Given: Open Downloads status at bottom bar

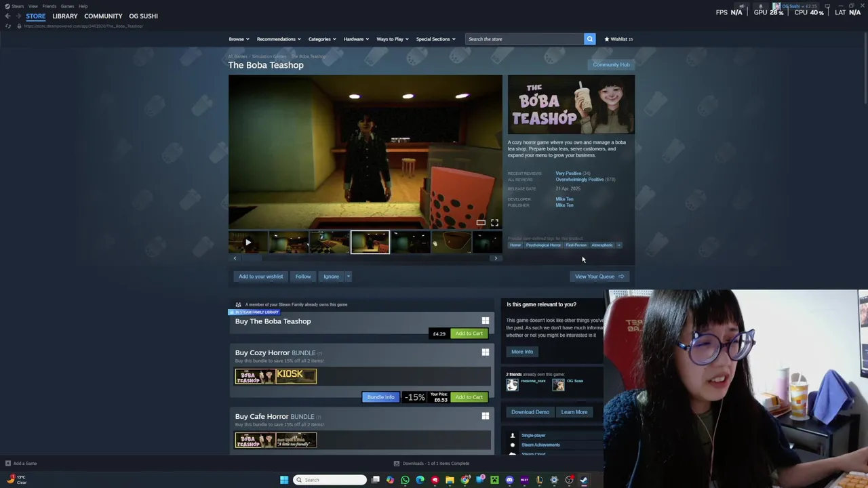Looking at the screenshot, I should click(432, 464).
